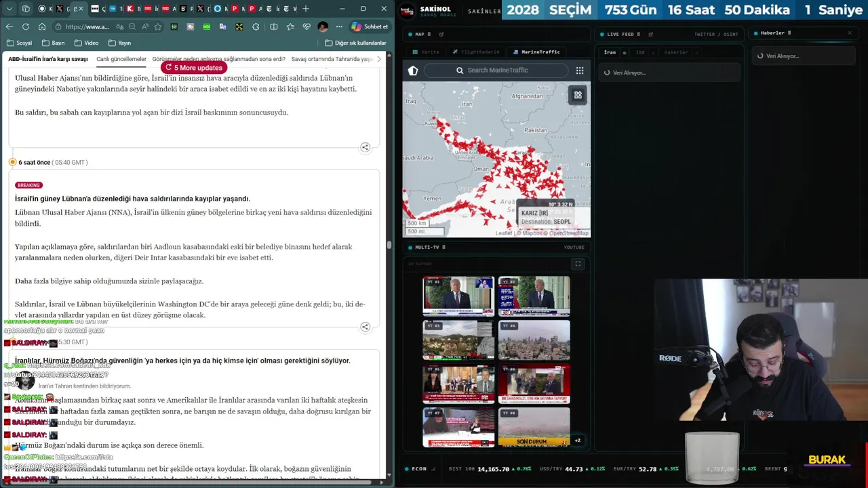Screen dimensions: 868x488
Task: Click the zoom magnifier in address bar
Action: coord(132,26)
